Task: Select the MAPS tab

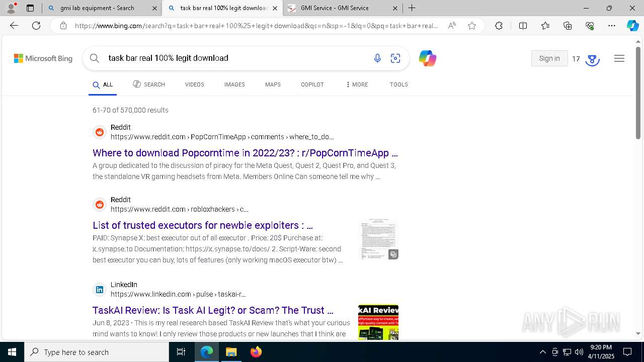Action: point(273,84)
